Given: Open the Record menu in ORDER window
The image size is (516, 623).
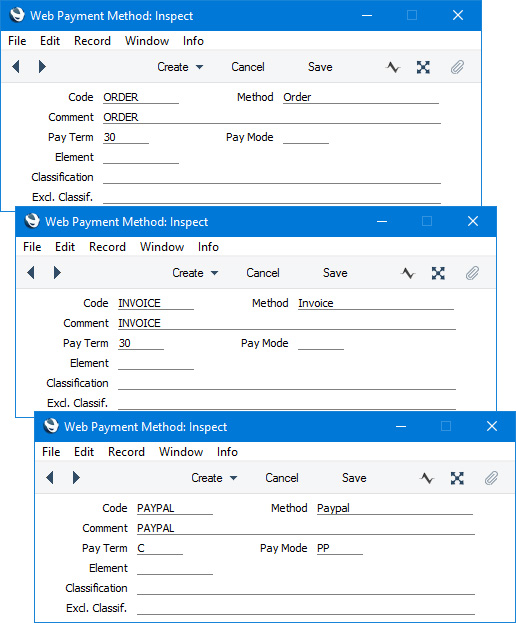Looking at the screenshot, I should tap(92, 41).
